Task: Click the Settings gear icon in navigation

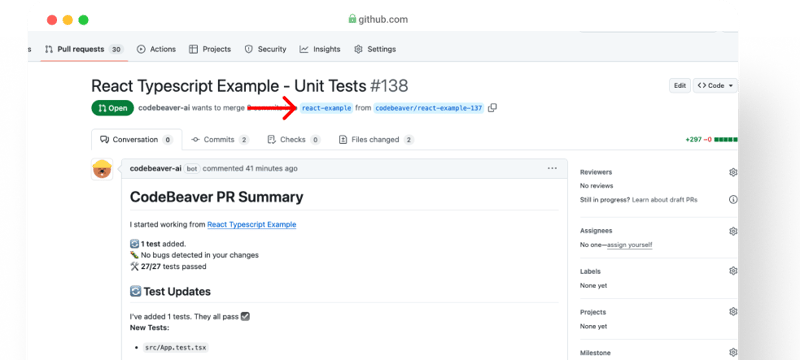Action: 358,49
